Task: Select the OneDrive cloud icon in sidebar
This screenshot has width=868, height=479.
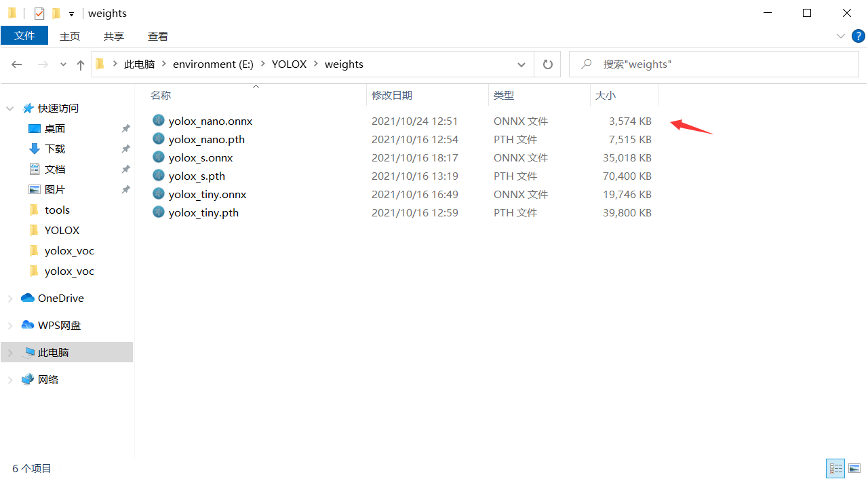Action: click(28, 298)
